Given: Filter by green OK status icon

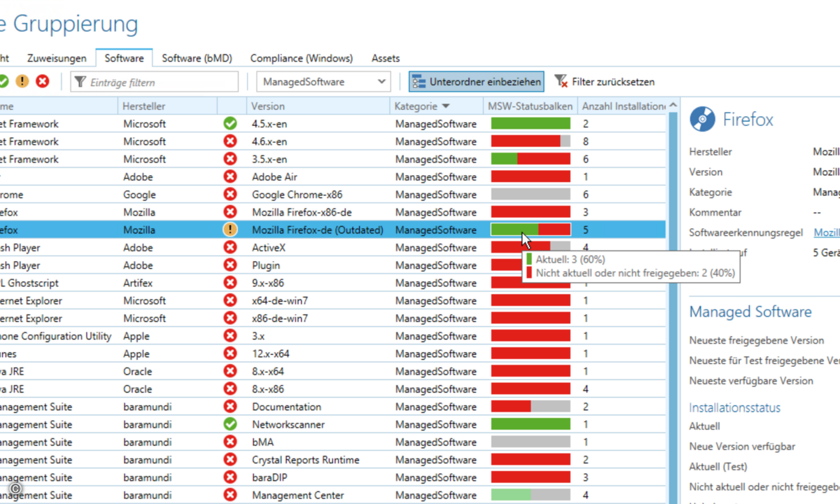Looking at the screenshot, I should 3,82.
